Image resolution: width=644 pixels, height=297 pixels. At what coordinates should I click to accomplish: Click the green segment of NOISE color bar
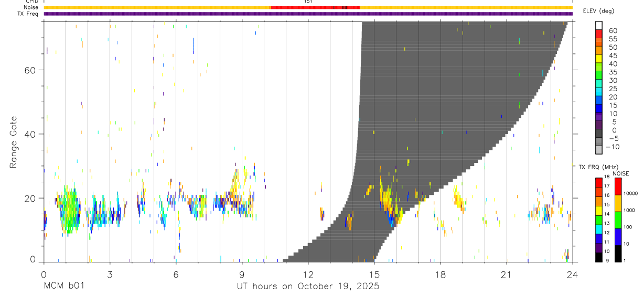[x=618, y=220]
